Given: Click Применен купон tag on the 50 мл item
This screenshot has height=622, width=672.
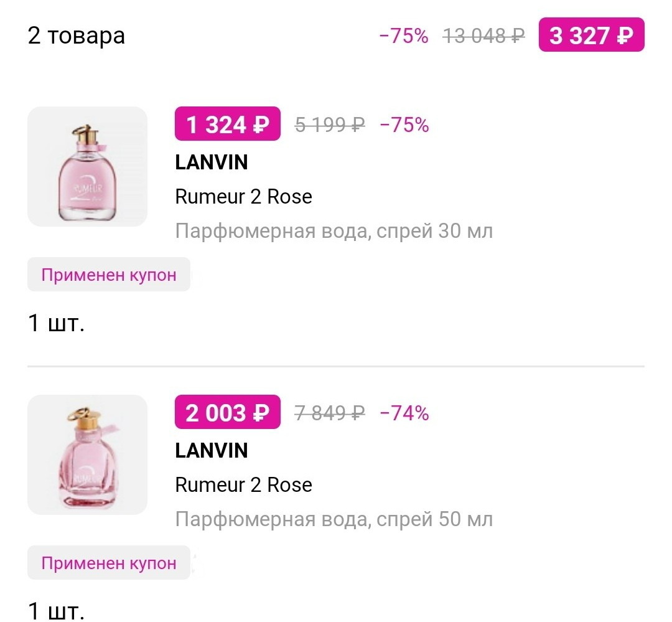Looking at the screenshot, I should [x=108, y=562].
